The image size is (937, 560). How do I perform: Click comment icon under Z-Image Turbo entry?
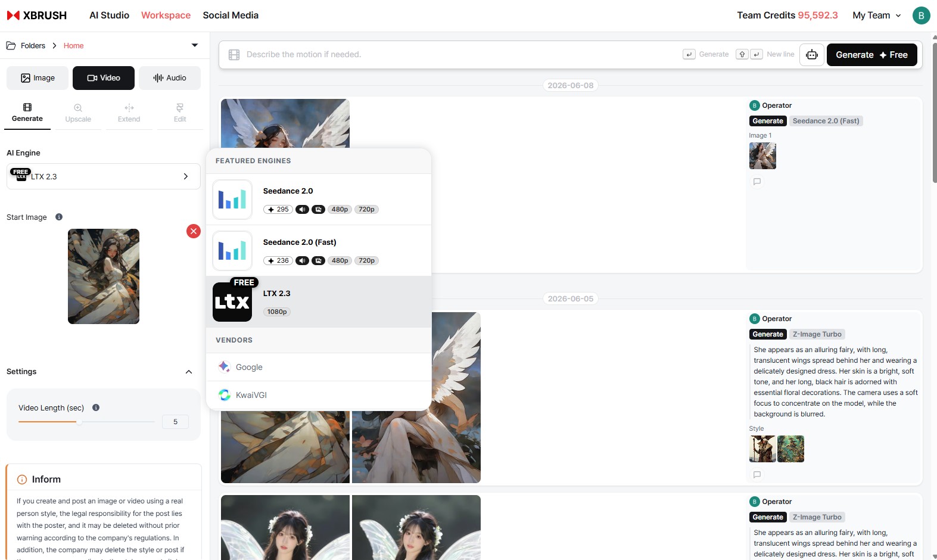(757, 475)
